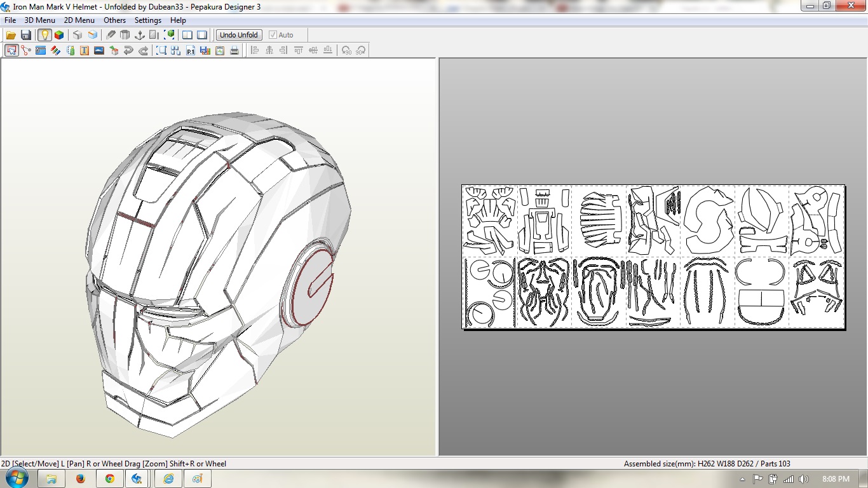
Task: Open Windows Explorer from the taskbar
Action: (51, 479)
